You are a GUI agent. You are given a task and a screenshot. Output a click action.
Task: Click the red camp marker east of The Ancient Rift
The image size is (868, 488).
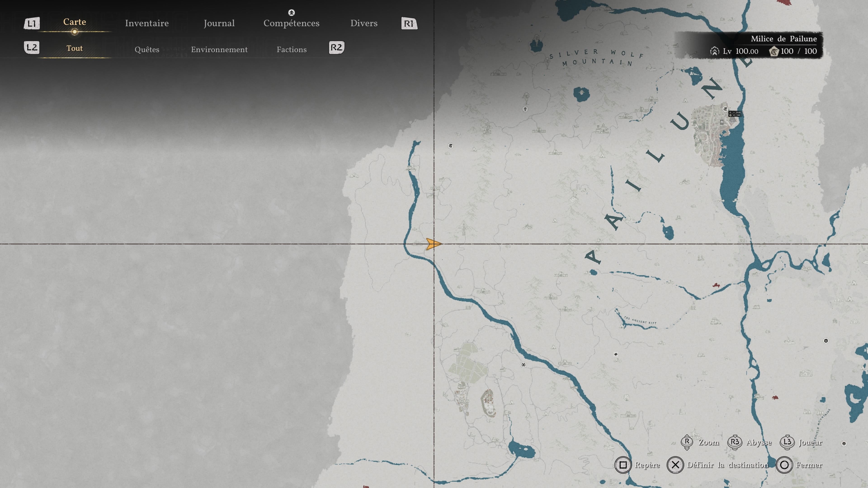(x=716, y=285)
